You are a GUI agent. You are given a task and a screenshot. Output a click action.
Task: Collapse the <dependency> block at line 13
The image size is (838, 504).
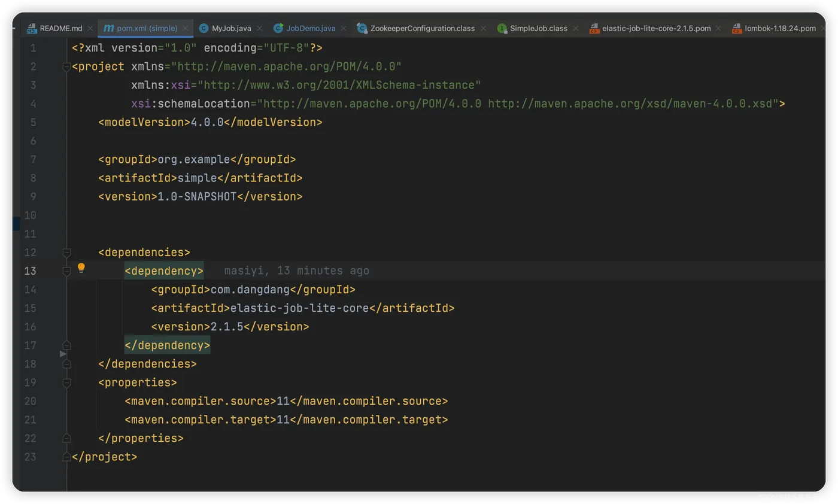pyautogui.click(x=66, y=271)
